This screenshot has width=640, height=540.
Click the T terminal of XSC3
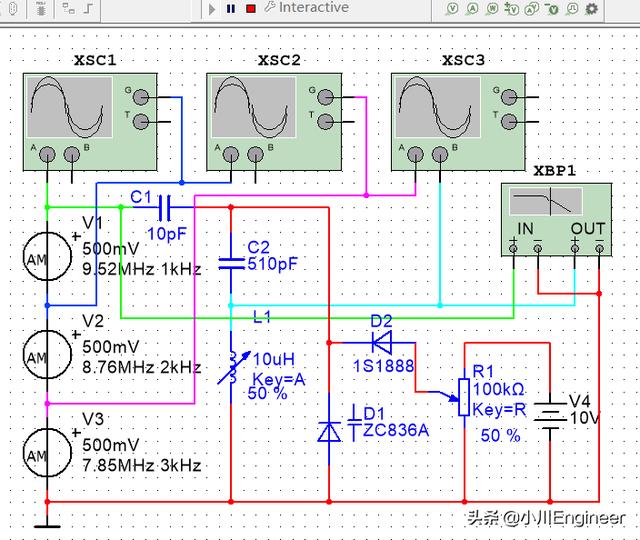click(509, 122)
